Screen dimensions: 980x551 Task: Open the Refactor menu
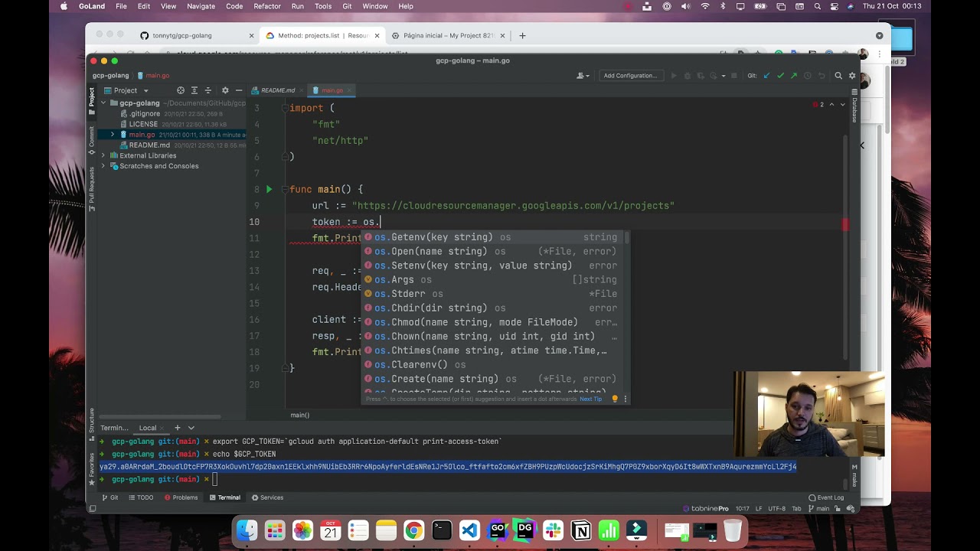point(267,6)
